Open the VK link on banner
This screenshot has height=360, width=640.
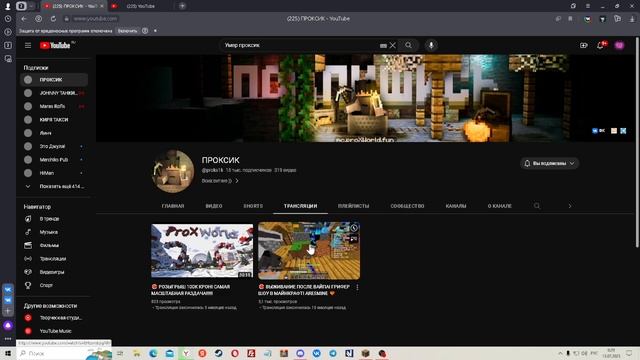click(598, 131)
